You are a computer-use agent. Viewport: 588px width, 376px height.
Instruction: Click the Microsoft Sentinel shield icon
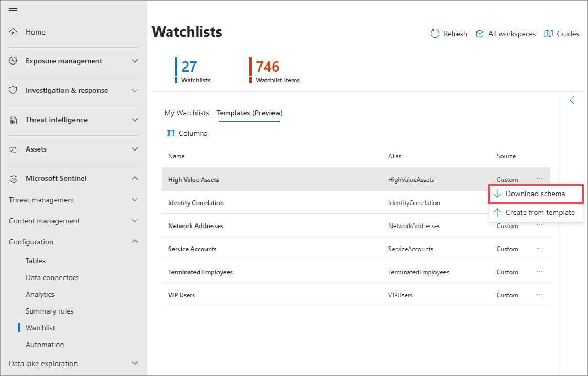[x=13, y=178]
